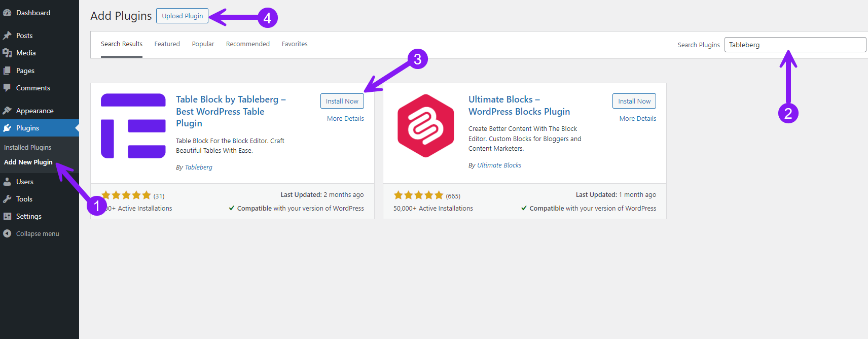Click the Tableberg '(31)' rating count
Screen dimensions: 868x339
[x=159, y=196]
